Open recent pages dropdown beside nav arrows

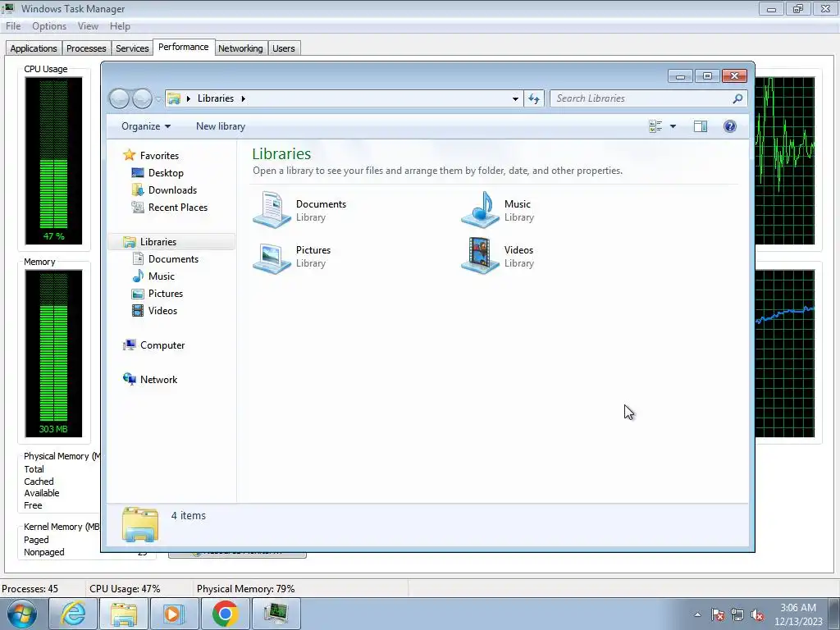[x=158, y=99]
